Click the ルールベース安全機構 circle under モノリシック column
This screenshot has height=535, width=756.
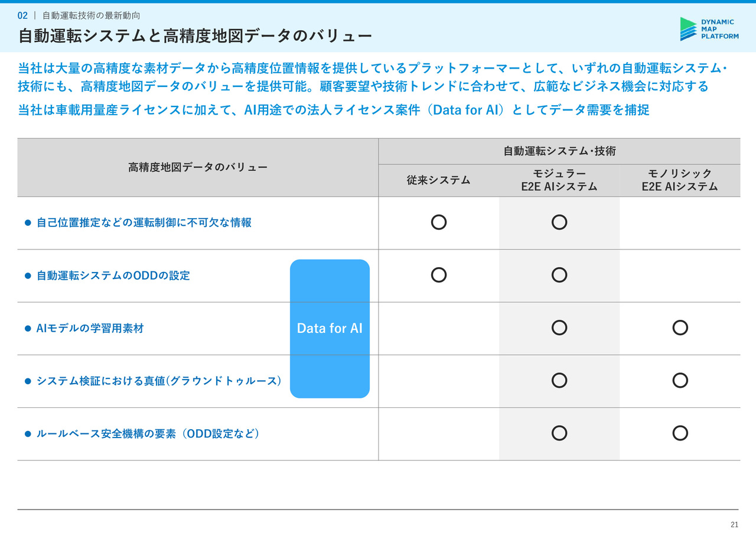(x=680, y=433)
